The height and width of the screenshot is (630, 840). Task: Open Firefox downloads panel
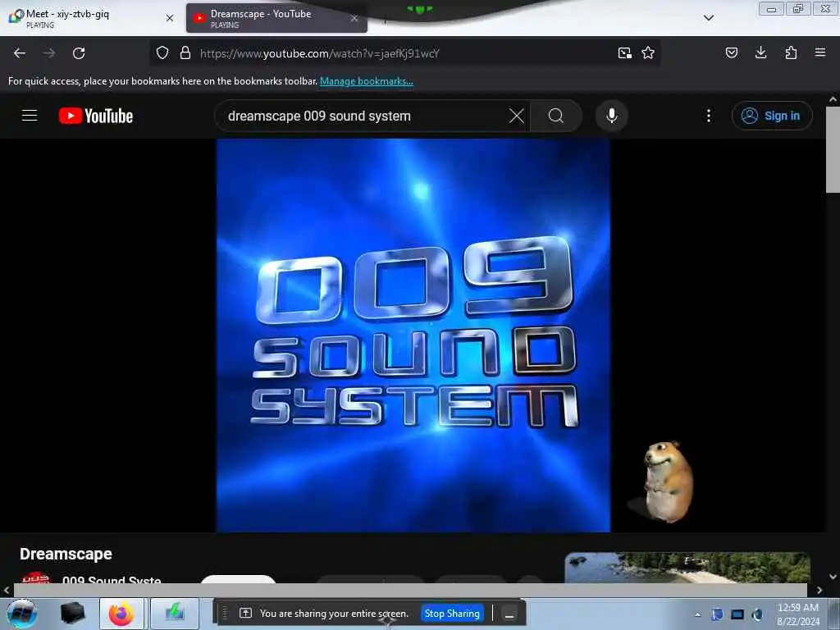[x=760, y=52]
